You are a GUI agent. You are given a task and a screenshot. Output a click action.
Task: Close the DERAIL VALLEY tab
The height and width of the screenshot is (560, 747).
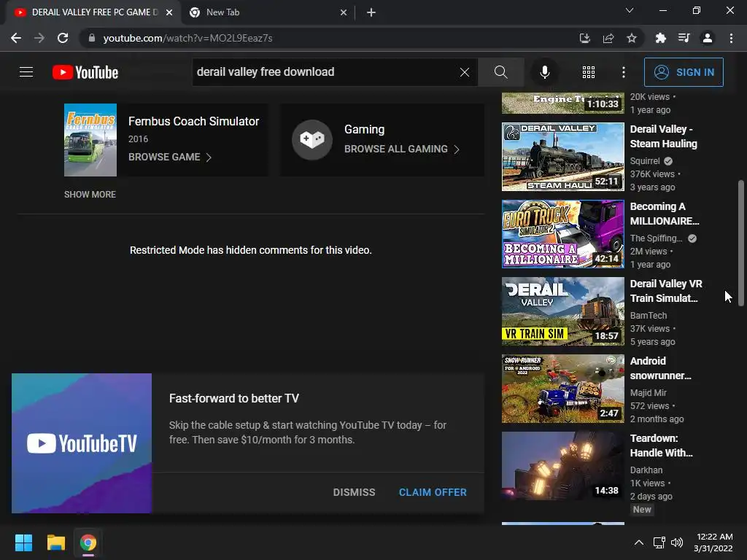(169, 12)
